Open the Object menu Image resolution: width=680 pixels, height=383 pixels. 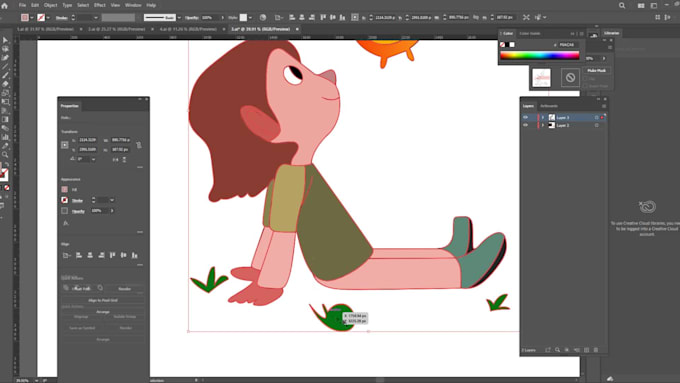pyautogui.click(x=50, y=5)
